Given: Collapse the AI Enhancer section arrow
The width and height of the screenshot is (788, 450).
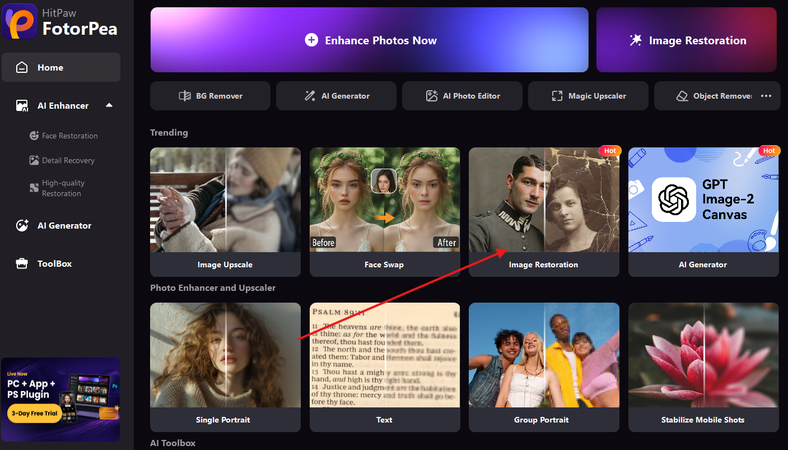Looking at the screenshot, I should point(109,106).
